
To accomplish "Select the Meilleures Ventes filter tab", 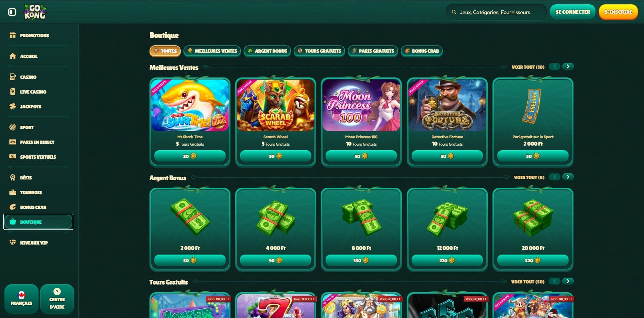I will click(212, 51).
